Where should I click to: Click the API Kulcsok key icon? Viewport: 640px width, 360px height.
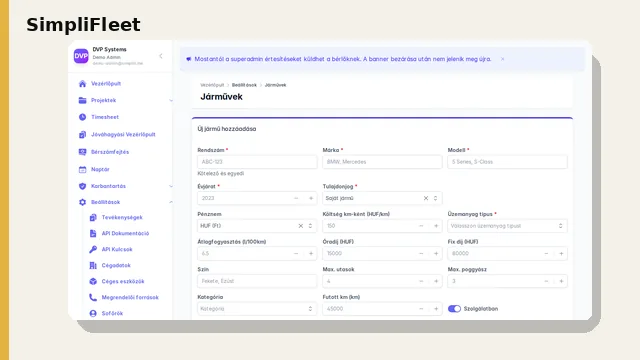coord(93,249)
